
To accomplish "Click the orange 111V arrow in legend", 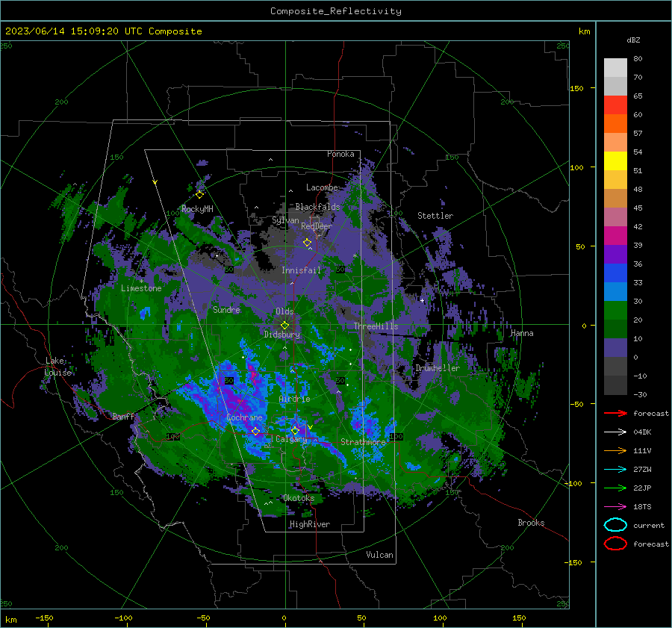I will (615, 450).
